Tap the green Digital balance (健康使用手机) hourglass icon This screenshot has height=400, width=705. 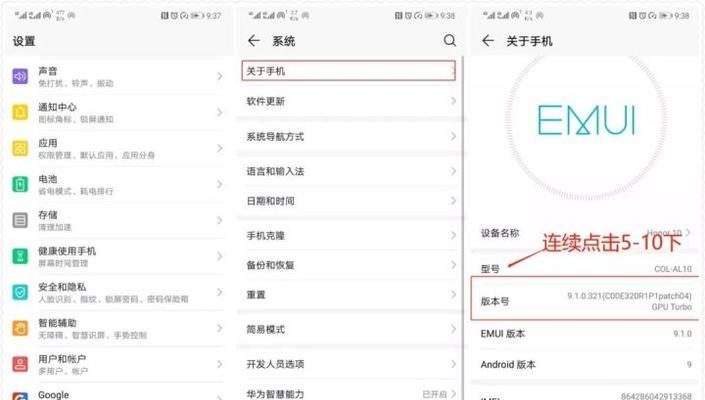click(20, 256)
